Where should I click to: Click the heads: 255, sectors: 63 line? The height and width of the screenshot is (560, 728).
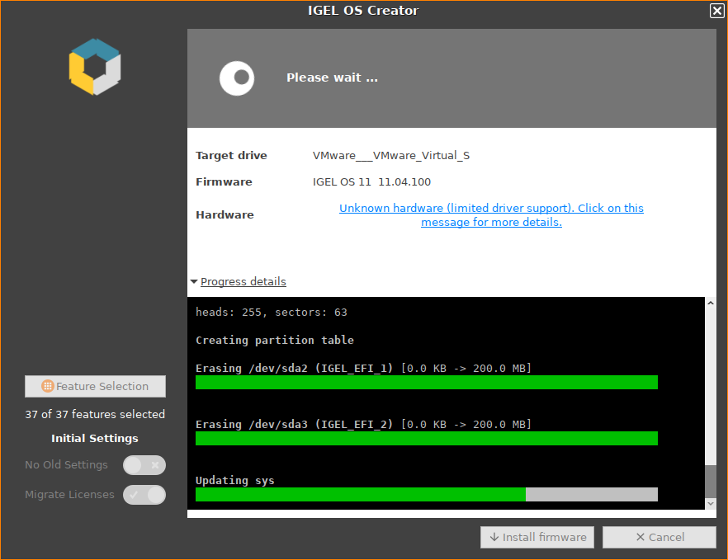click(x=271, y=313)
